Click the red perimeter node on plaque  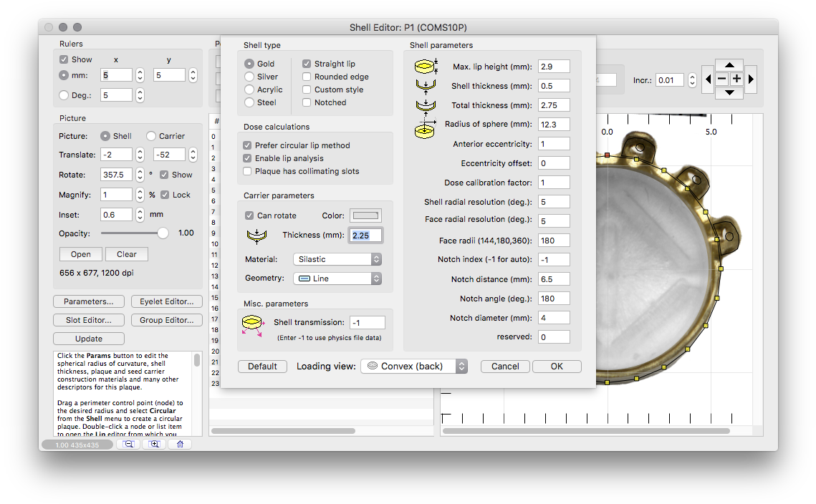(607, 155)
